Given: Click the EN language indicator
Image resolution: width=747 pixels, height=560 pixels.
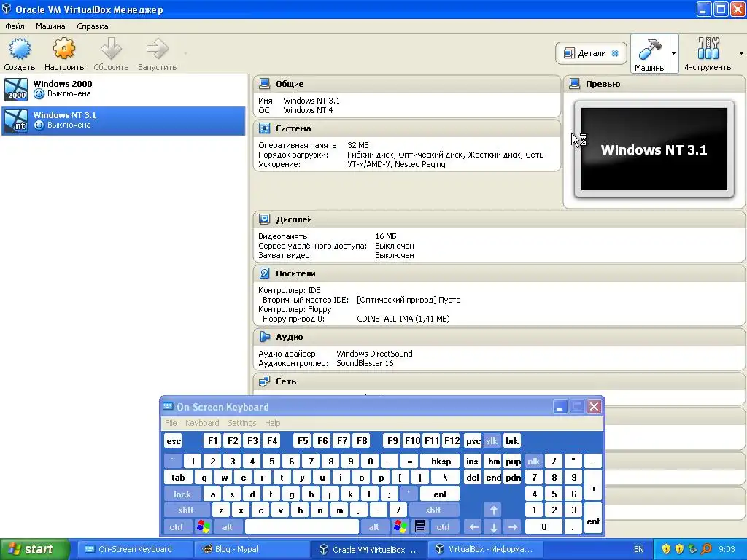Looking at the screenshot, I should tap(639, 549).
